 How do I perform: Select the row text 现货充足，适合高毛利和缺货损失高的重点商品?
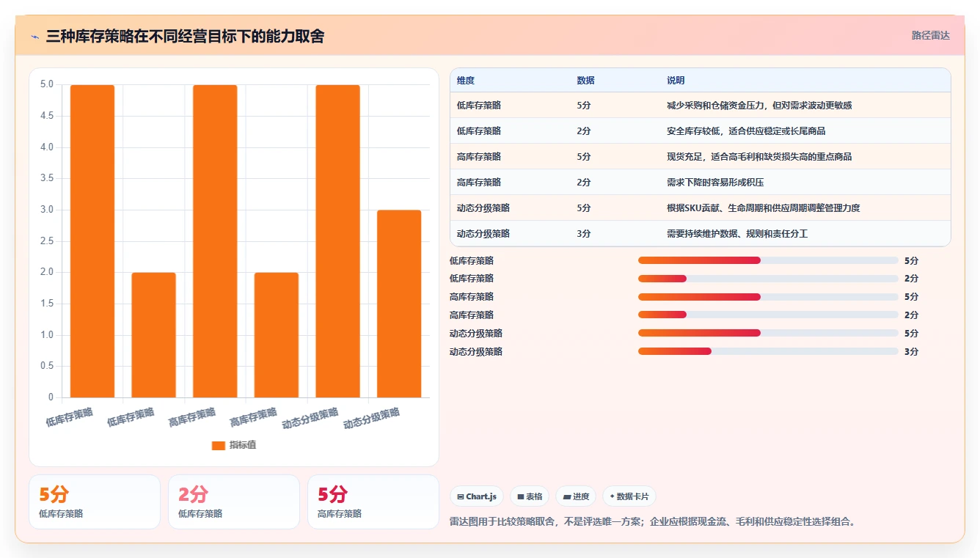point(759,157)
